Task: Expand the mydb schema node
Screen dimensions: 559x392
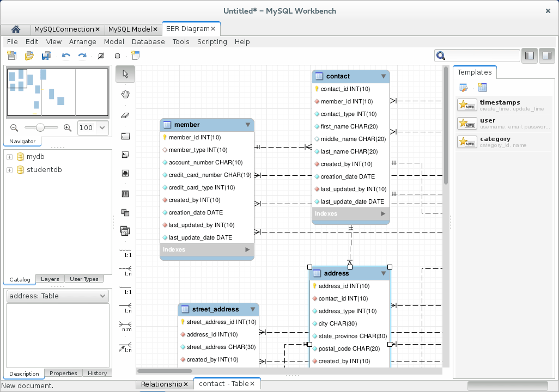Action: click(8, 156)
